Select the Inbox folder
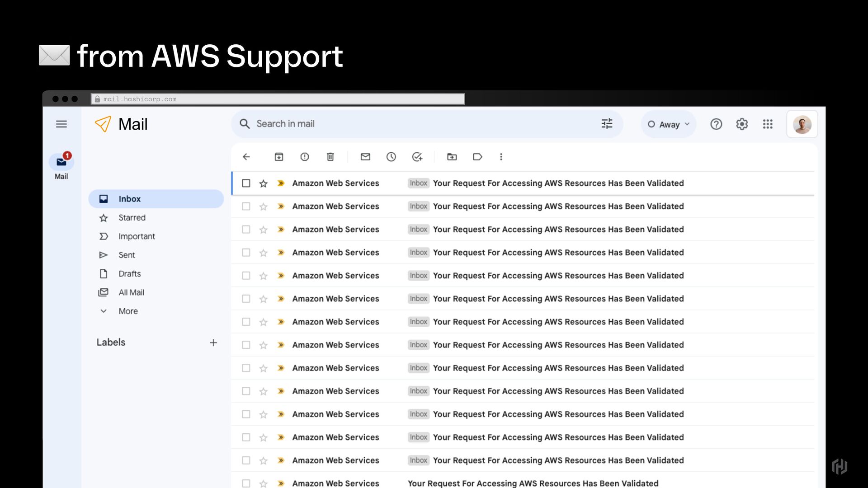This screenshot has width=868, height=488. [x=156, y=199]
